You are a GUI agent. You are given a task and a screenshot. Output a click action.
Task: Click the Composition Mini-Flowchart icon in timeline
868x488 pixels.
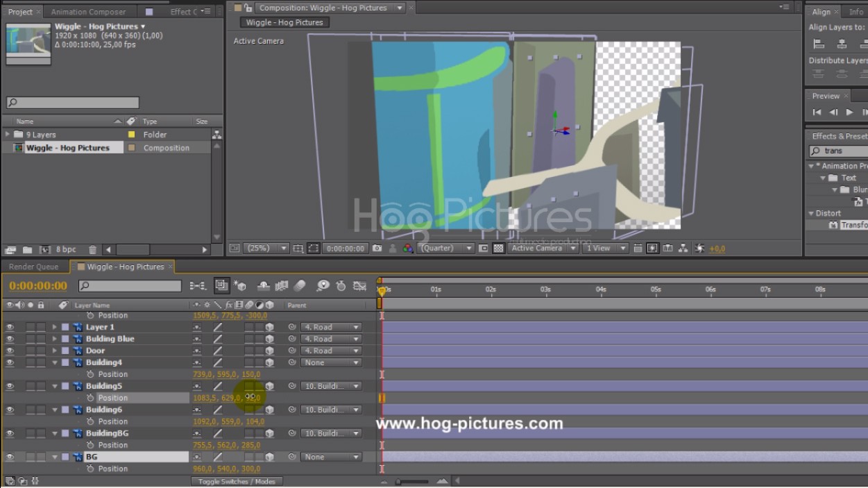(x=198, y=285)
